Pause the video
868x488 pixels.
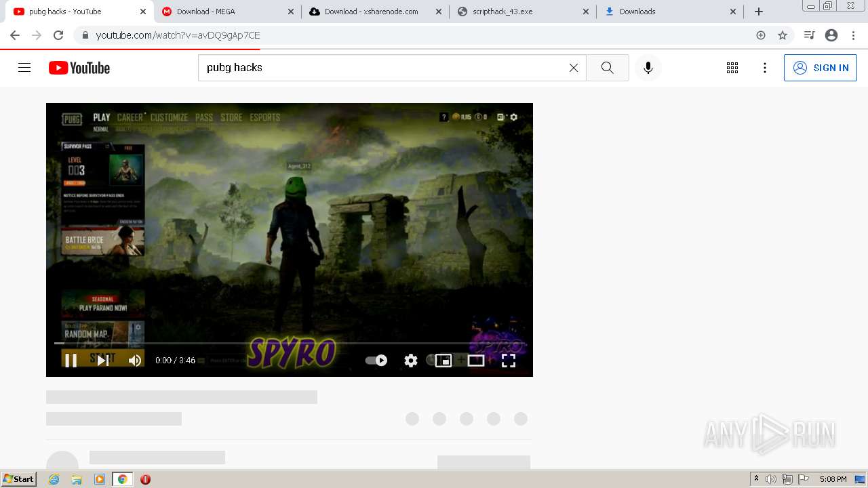point(71,361)
